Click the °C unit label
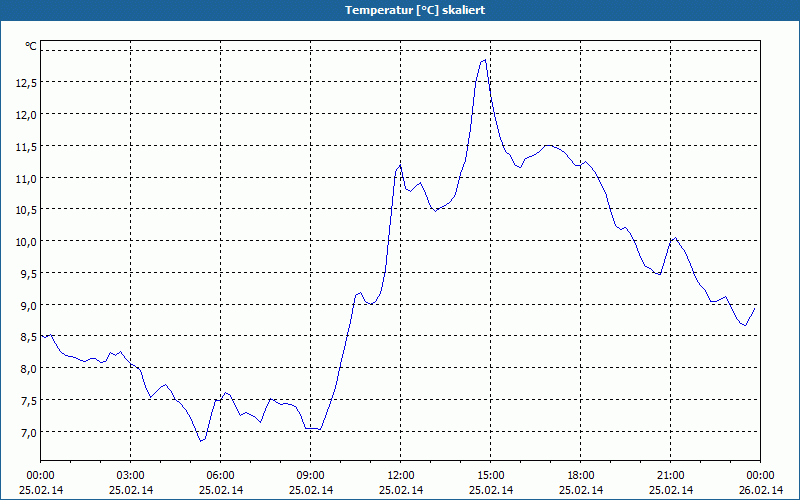Image resolution: width=800 pixels, height=500 pixels. click(31, 46)
